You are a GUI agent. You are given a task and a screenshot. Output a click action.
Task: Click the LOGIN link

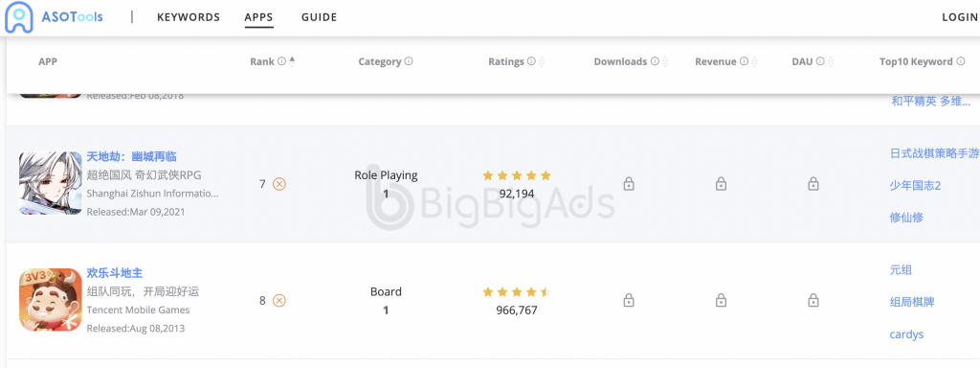(x=959, y=17)
